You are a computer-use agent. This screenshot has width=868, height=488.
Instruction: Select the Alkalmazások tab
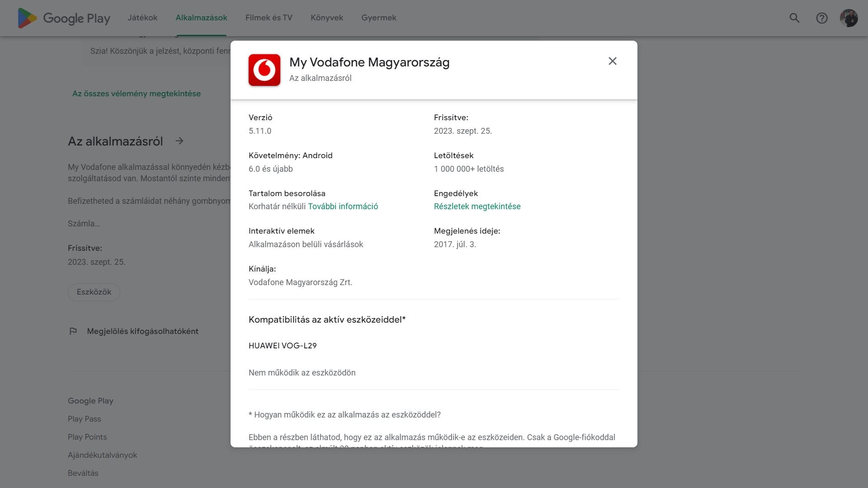tap(201, 18)
